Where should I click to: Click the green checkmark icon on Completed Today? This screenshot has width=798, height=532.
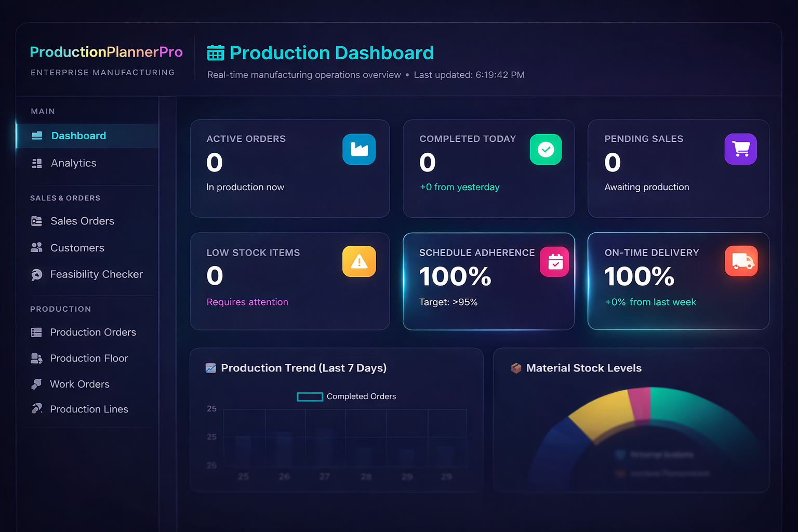click(546, 149)
